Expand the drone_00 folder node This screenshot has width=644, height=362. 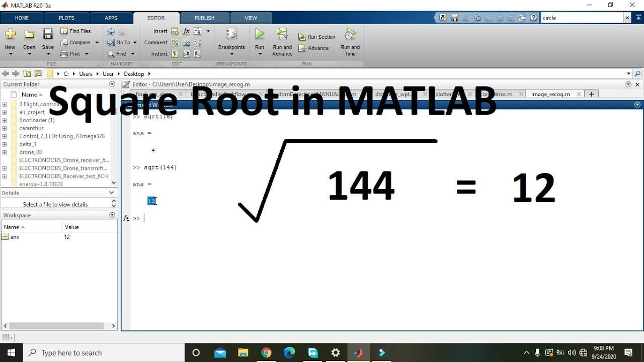5,152
